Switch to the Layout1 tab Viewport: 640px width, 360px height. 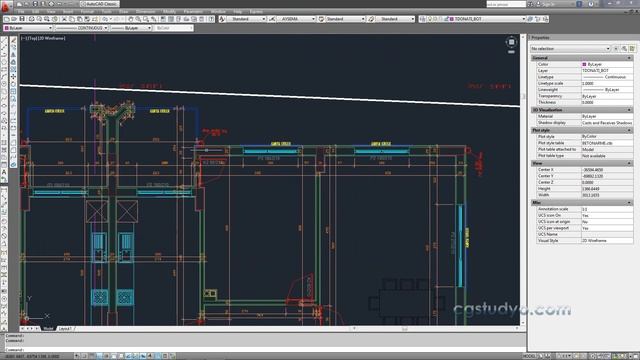65,329
